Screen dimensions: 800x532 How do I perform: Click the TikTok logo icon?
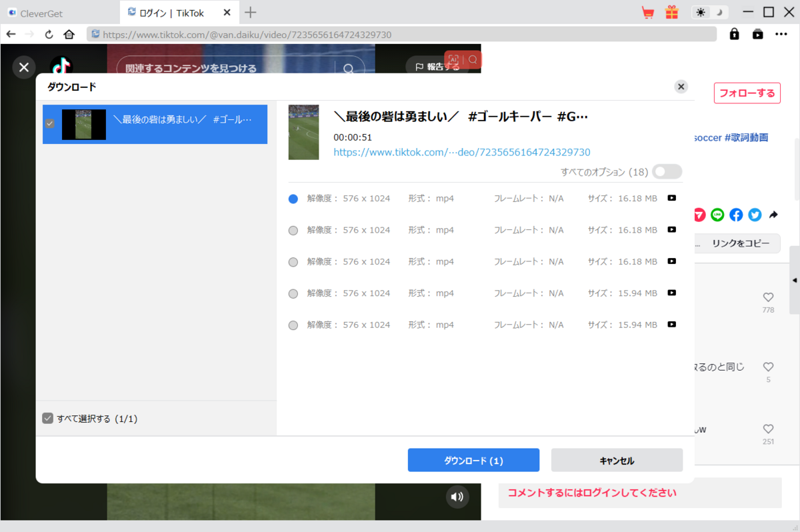(61, 67)
